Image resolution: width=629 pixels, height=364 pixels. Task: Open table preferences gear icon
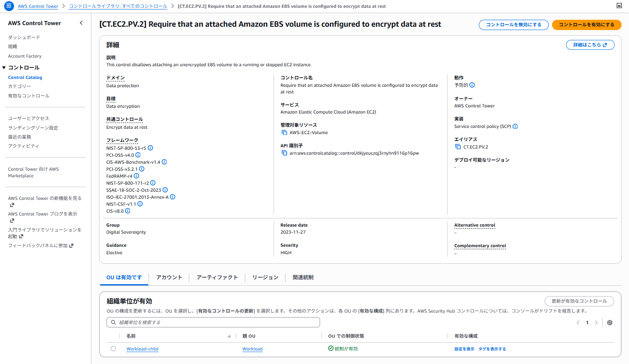[610, 323]
